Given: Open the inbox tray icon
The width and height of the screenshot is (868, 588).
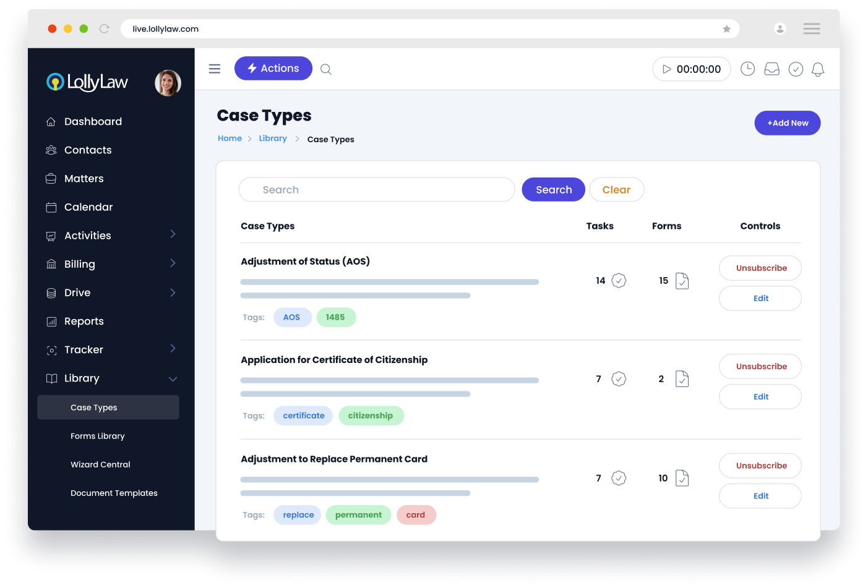Looking at the screenshot, I should (771, 69).
